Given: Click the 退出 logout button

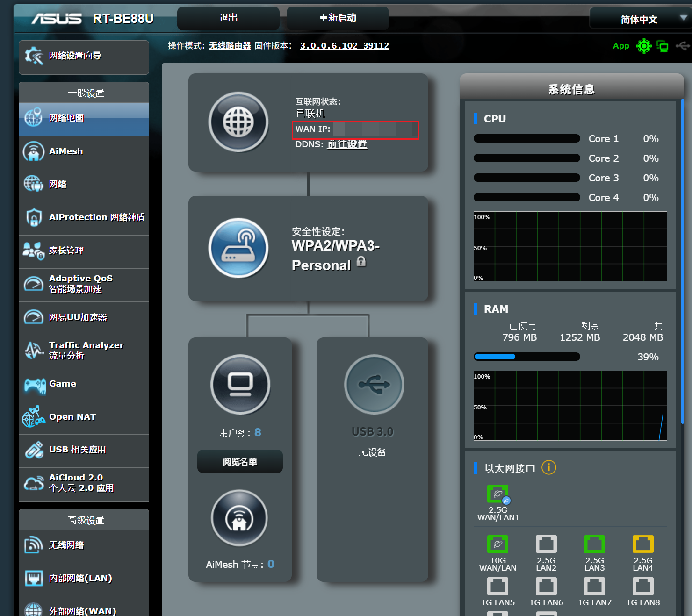Looking at the screenshot, I should pyautogui.click(x=228, y=18).
